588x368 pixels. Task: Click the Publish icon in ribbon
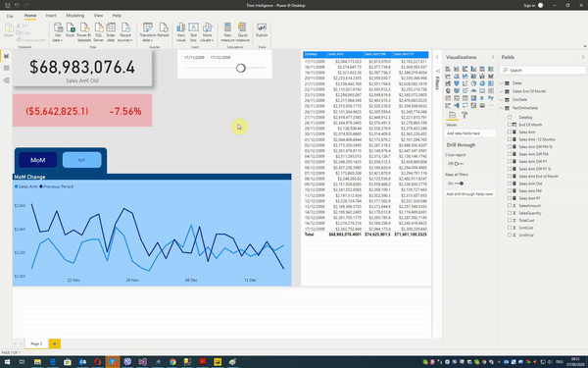pos(262,30)
